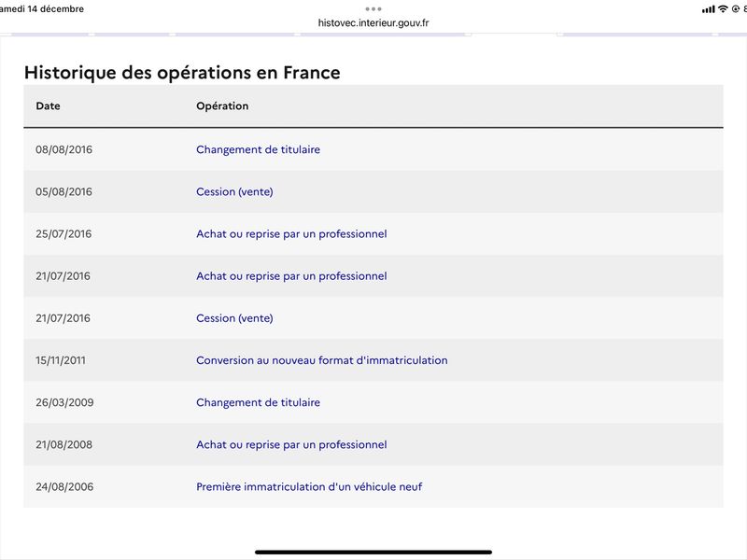Viewport: 747px width, 560px height.
Task: Click Première immatriculation d'un véhicule neuf
Action: tap(309, 486)
